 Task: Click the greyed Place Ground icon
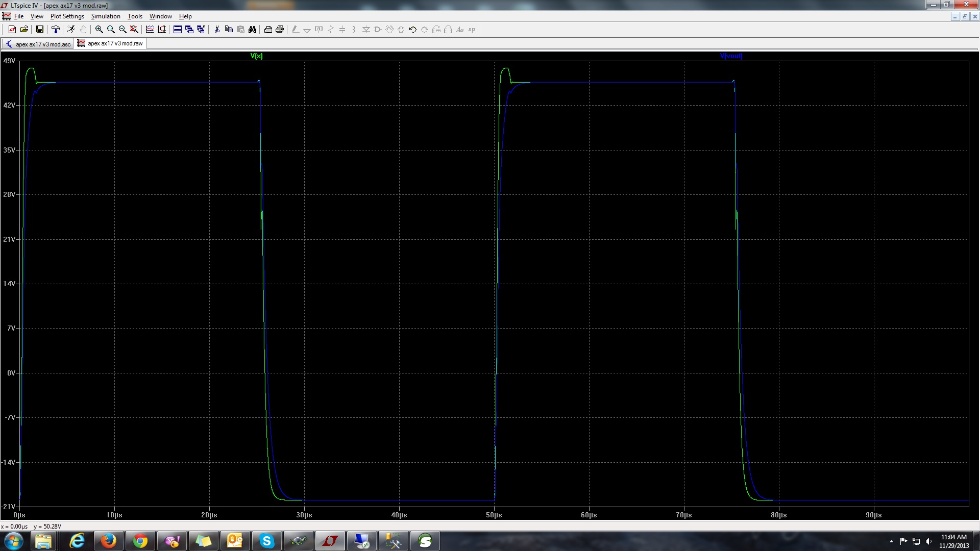pyautogui.click(x=307, y=30)
